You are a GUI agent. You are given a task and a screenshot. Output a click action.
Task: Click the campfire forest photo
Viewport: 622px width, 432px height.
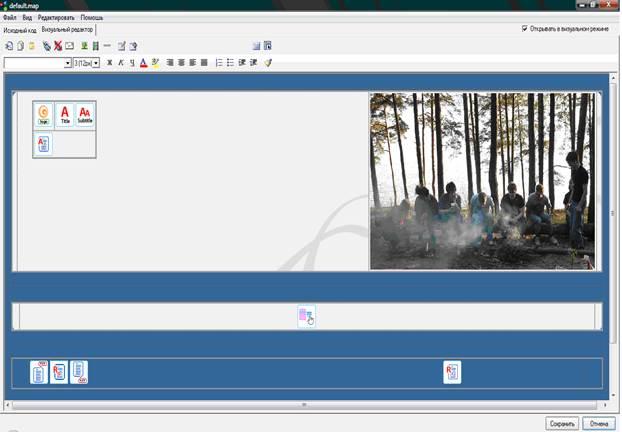click(482, 181)
